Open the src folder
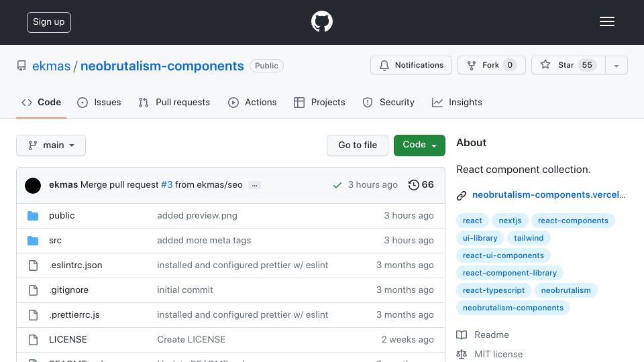 click(55, 241)
